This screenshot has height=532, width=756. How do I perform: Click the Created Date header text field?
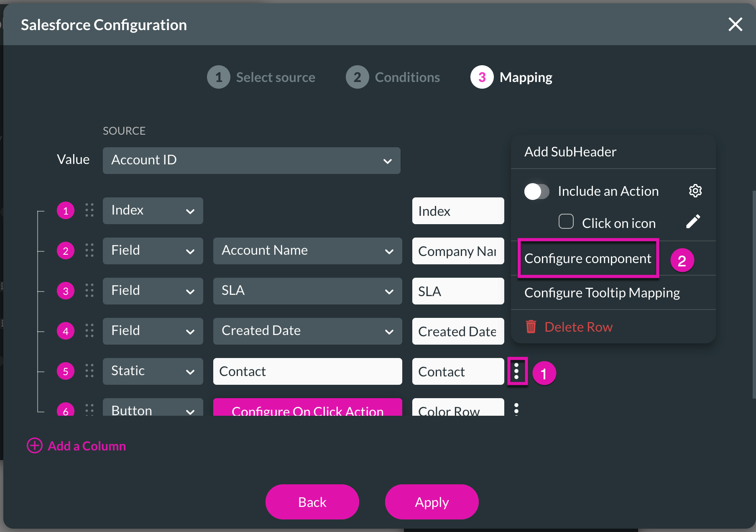click(x=458, y=331)
